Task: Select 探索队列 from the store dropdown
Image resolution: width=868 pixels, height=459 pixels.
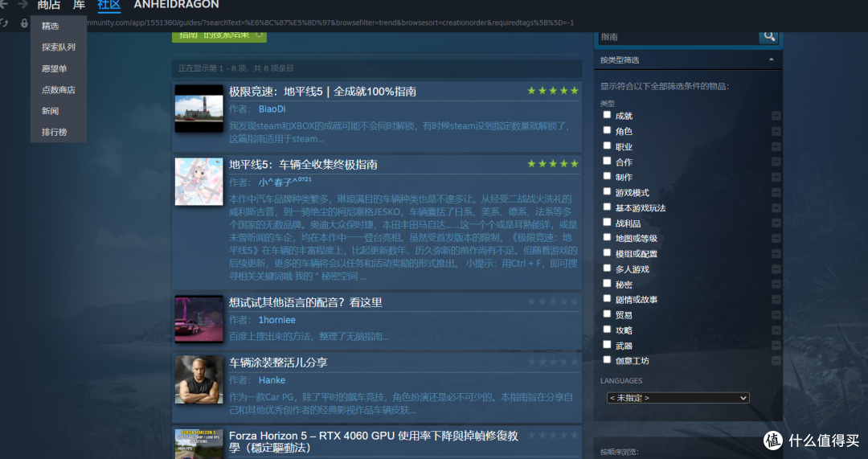Action: [x=59, y=47]
